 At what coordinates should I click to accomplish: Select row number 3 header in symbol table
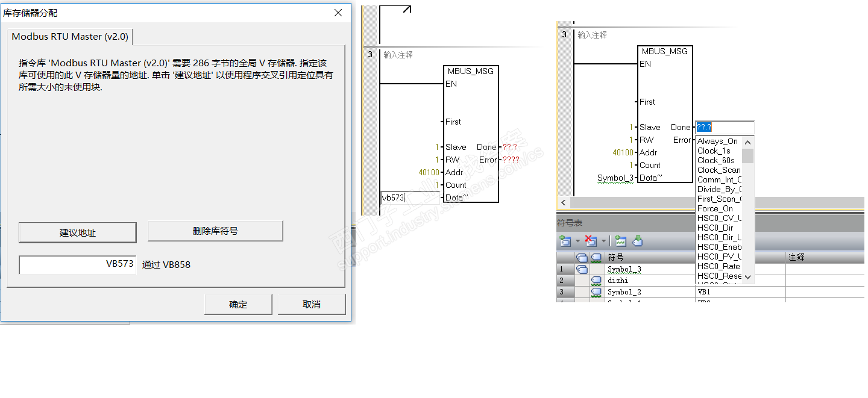(x=565, y=292)
